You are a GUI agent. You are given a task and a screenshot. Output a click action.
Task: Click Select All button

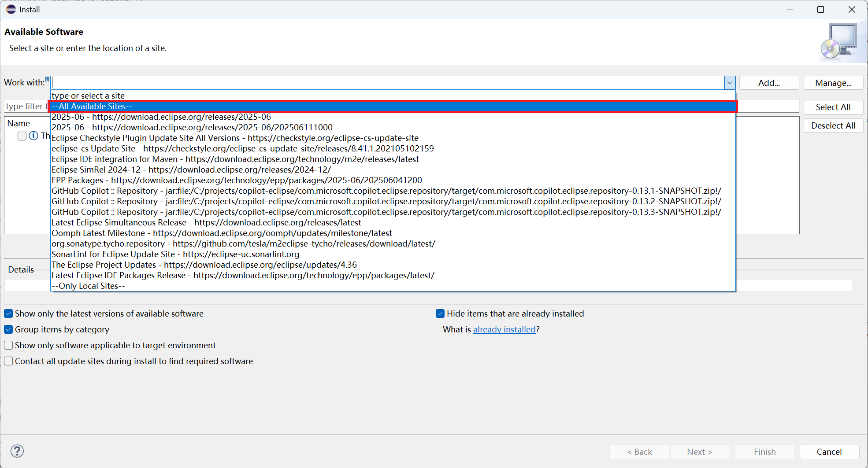coord(833,107)
